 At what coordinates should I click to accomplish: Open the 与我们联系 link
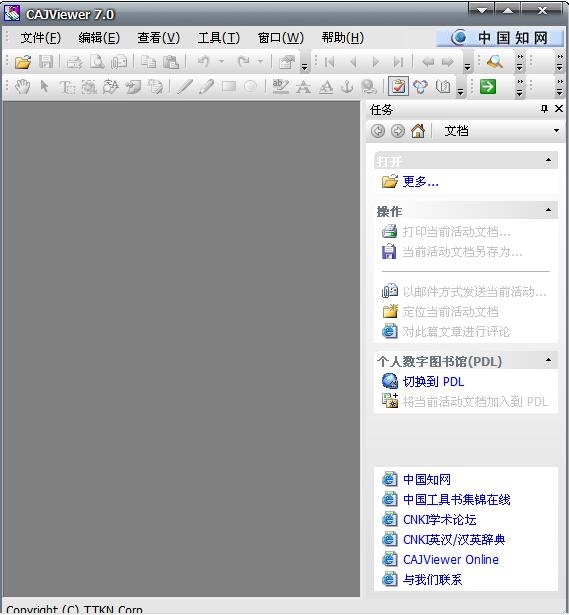(x=432, y=579)
